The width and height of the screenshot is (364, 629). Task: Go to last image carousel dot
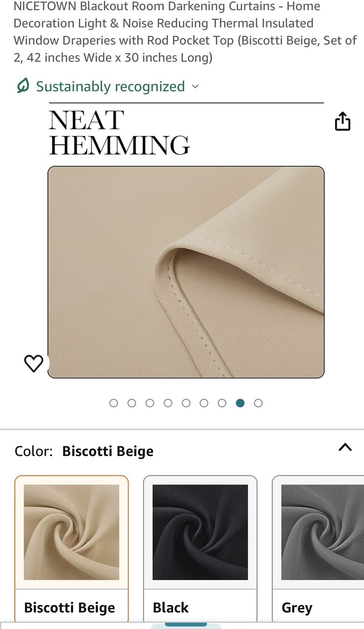258,403
